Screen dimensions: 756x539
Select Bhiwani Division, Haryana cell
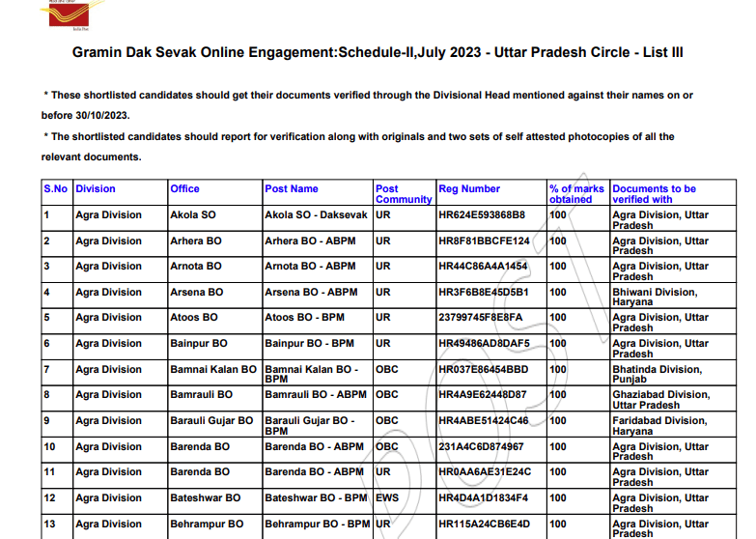click(x=654, y=297)
